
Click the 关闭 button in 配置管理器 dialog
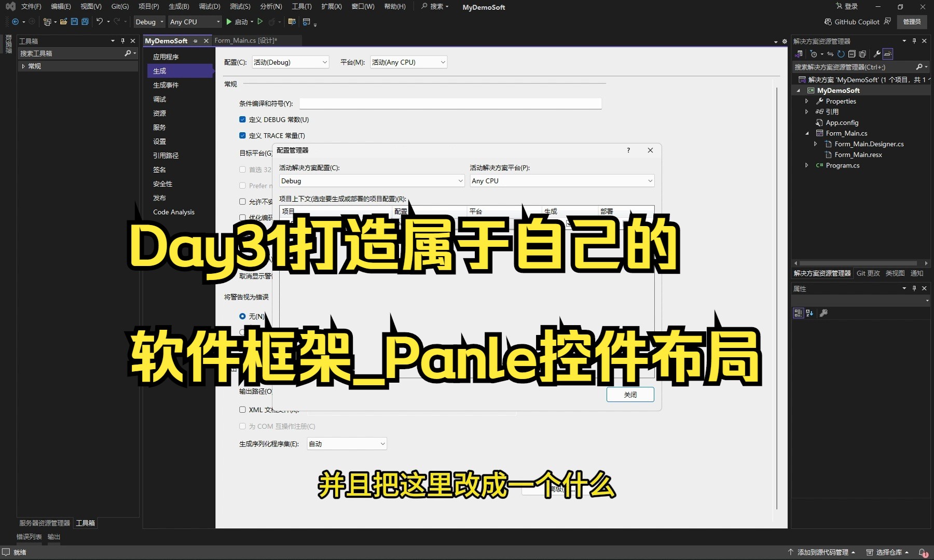point(630,395)
